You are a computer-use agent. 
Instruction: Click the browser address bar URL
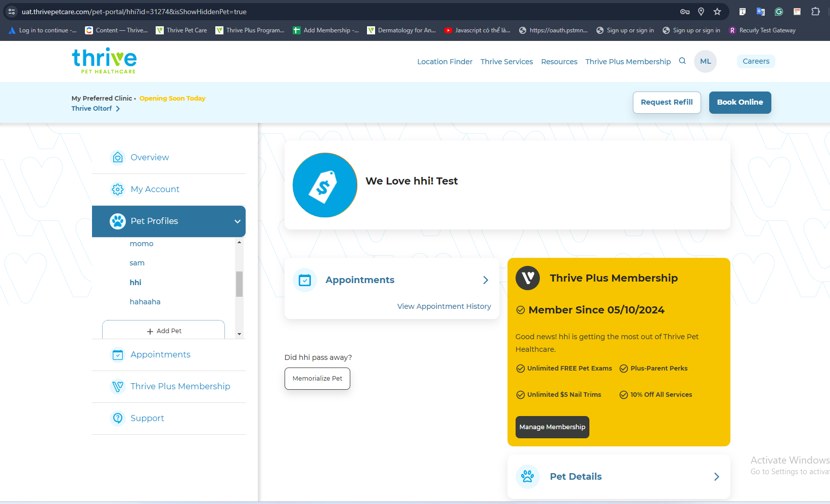(x=134, y=12)
